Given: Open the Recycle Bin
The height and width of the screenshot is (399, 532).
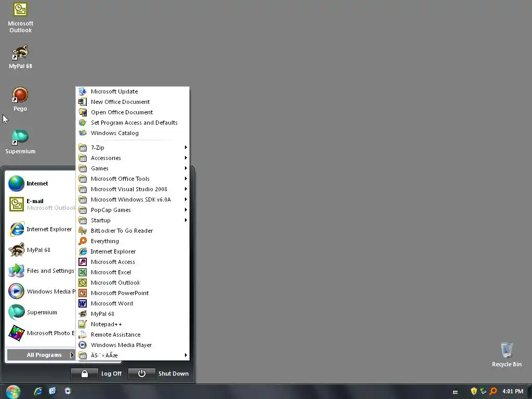Looking at the screenshot, I should click(507, 354).
